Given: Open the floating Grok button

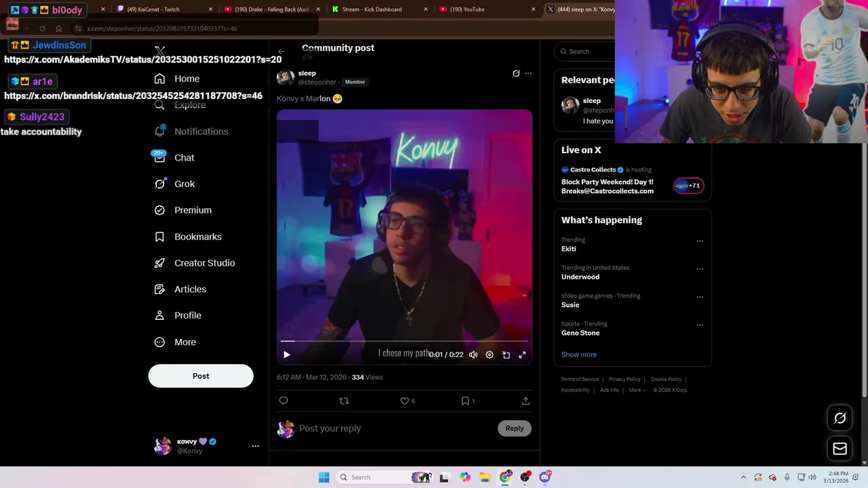Looking at the screenshot, I should 840,418.
